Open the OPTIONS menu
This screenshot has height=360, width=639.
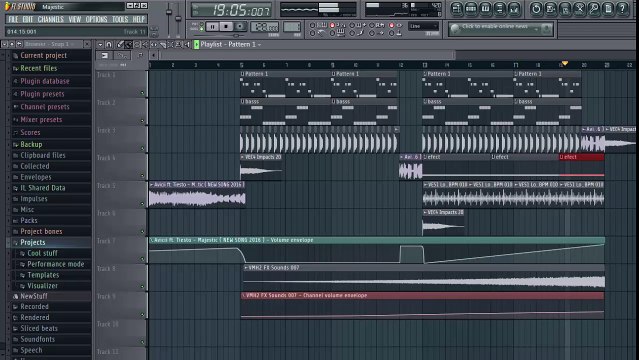pyautogui.click(x=96, y=19)
